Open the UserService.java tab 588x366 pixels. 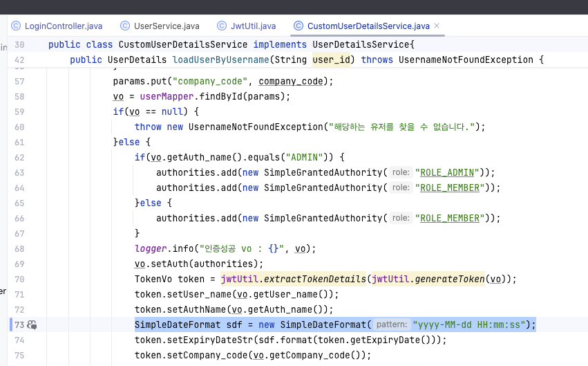166,26
